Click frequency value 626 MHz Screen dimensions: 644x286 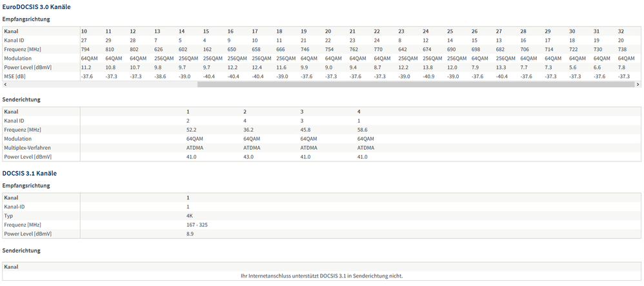pyautogui.click(x=159, y=49)
